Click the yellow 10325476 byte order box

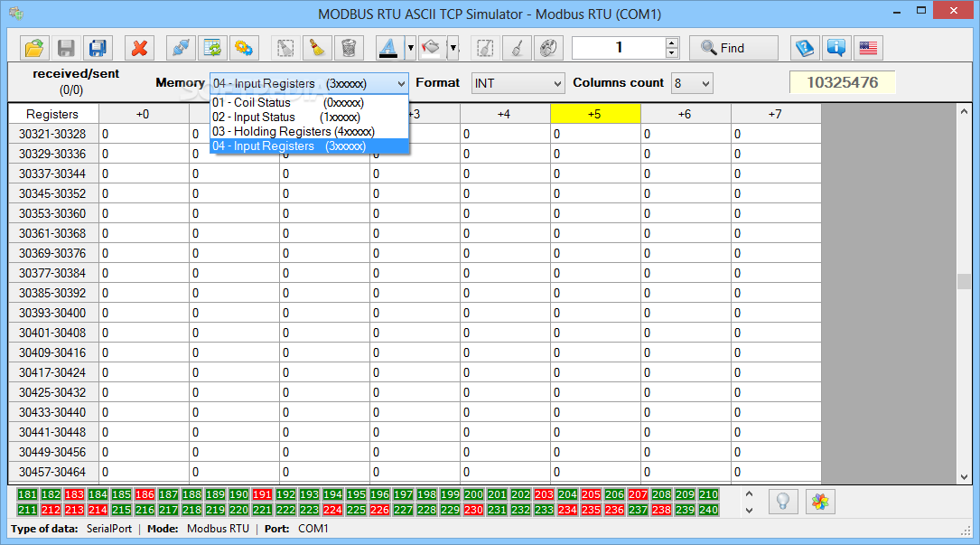[842, 82]
